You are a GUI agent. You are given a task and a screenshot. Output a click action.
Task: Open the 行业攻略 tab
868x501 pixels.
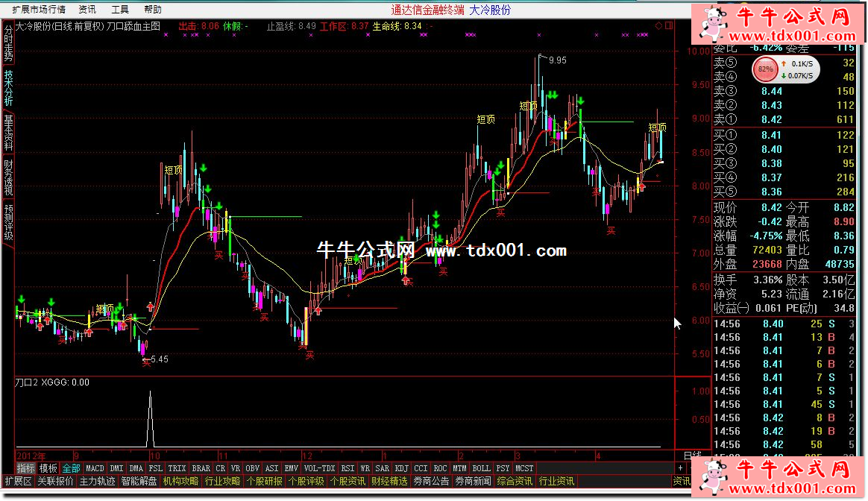[x=222, y=481]
